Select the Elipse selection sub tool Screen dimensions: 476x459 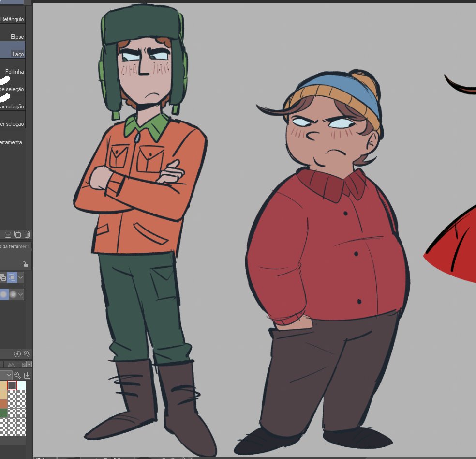(x=12, y=33)
